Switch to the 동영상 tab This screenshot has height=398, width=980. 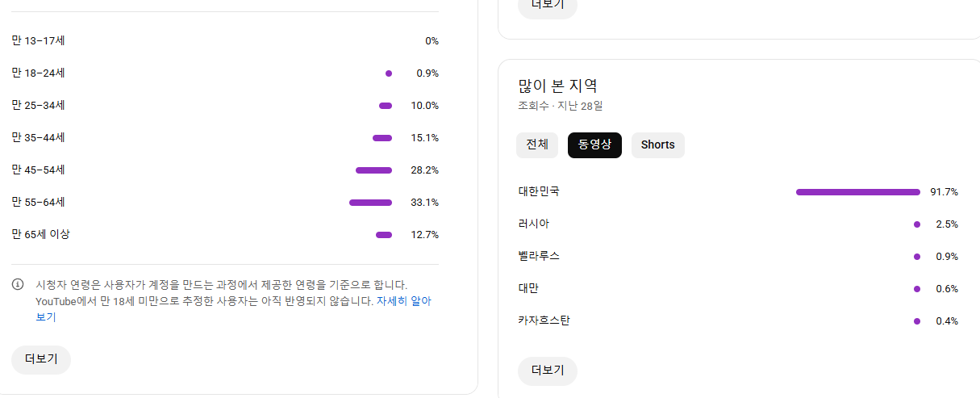point(594,145)
